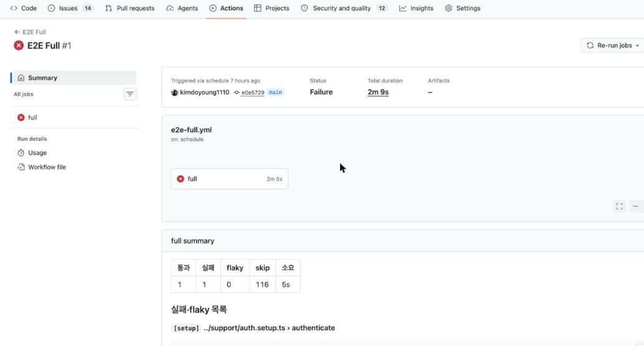Open commit e0e5729
Image resolution: width=644 pixels, height=346 pixels.
[x=253, y=93]
